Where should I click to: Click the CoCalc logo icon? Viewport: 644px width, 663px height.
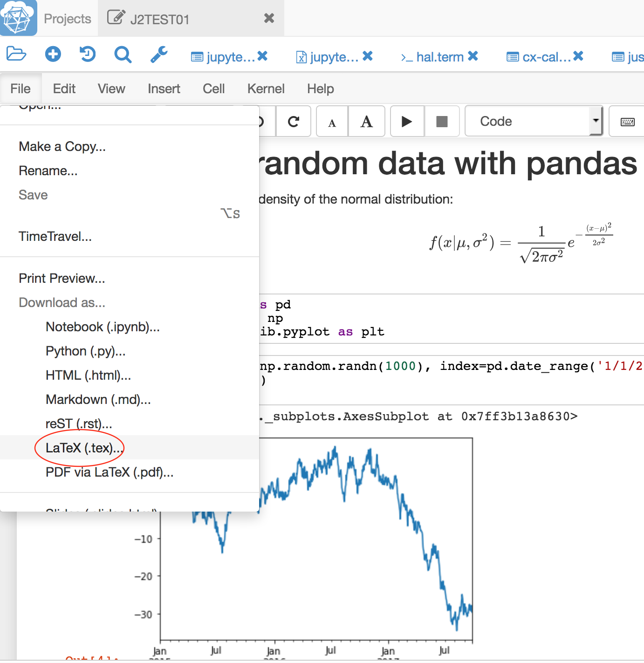point(18,18)
